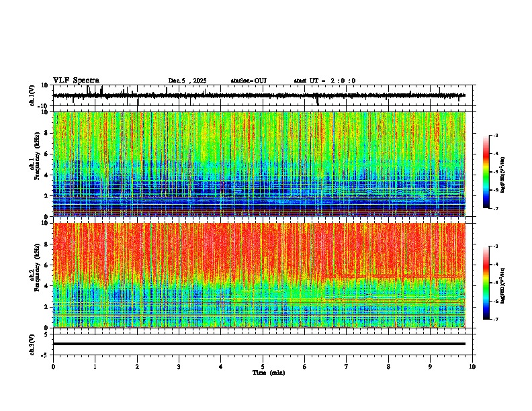Screen dimensions: 532x411
Task: Click time axis tick label "5"
Action: coord(263,367)
